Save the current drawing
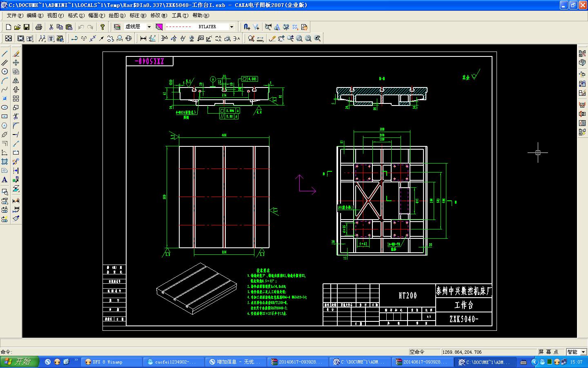The width and height of the screenshot is (588, 368). pos(26,27)
